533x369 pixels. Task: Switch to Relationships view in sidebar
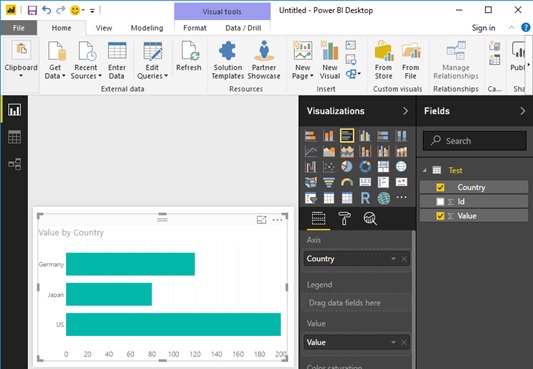pyautogui.click(x=14, y=164)
